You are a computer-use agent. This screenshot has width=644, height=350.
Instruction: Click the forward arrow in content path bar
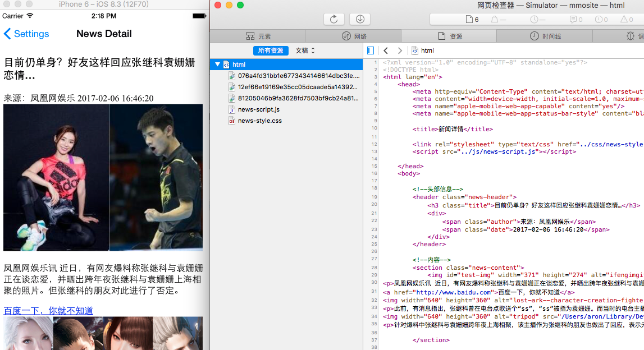tap(400, 50)
